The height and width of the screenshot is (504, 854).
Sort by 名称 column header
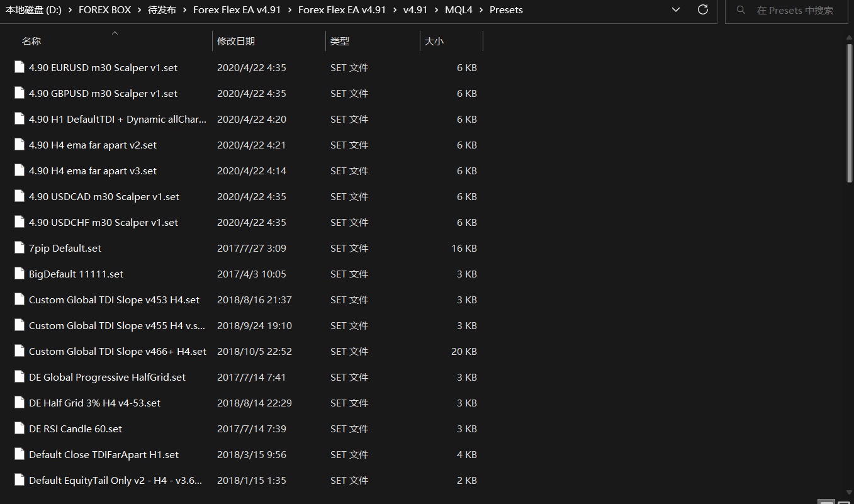pyautogui.click(x=31, y=42)
